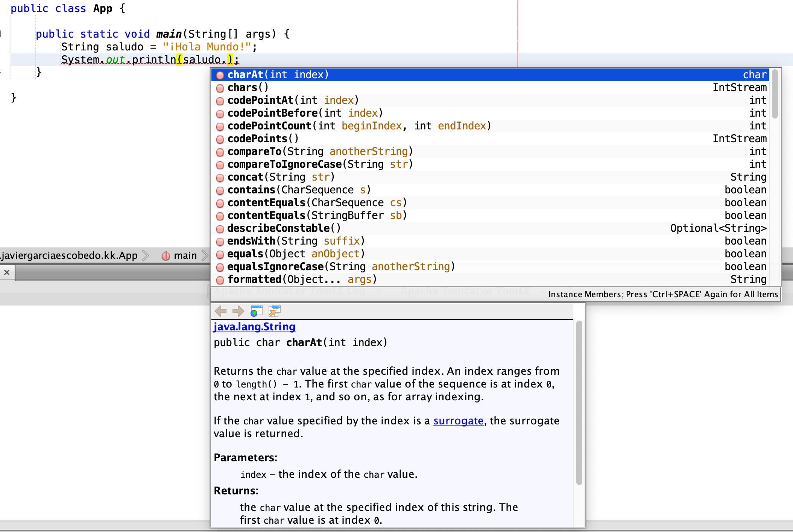Click the open source in editor icon
Screen dimensions: 793x532
coord(275,311)
